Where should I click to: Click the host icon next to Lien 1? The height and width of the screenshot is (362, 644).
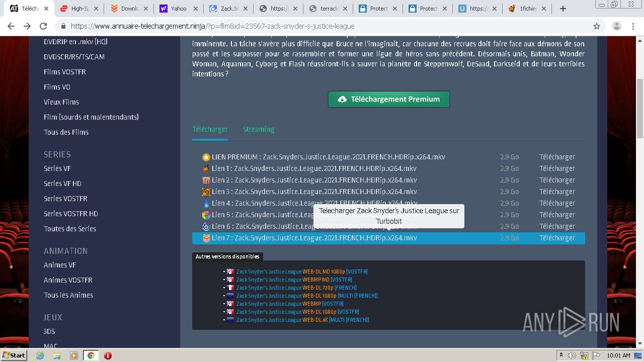[x=206, y=169]
